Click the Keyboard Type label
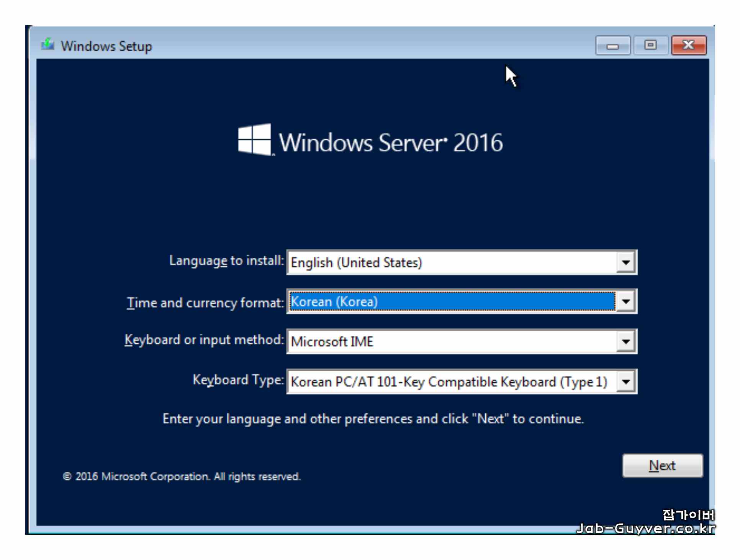 click(x=238, y=380)
